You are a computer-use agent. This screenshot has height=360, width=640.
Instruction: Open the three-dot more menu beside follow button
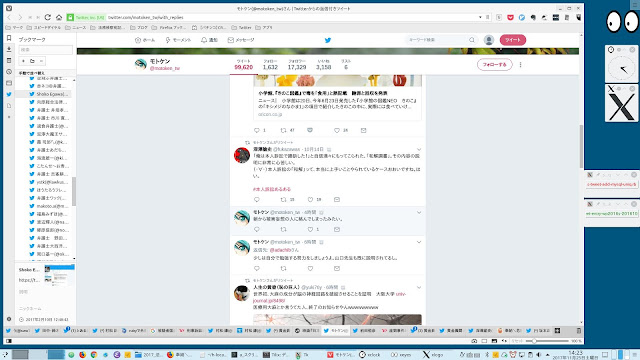click(x=520, y=64)
